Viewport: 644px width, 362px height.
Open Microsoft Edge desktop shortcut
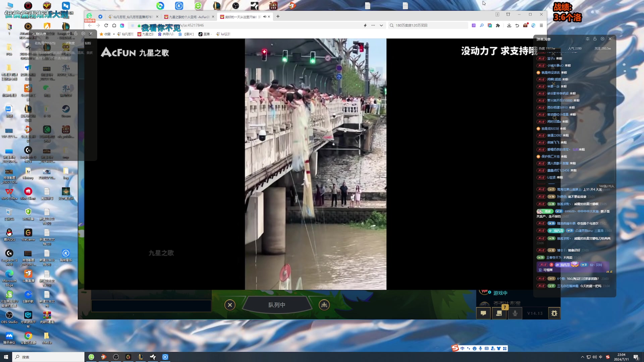pos(9,278)
